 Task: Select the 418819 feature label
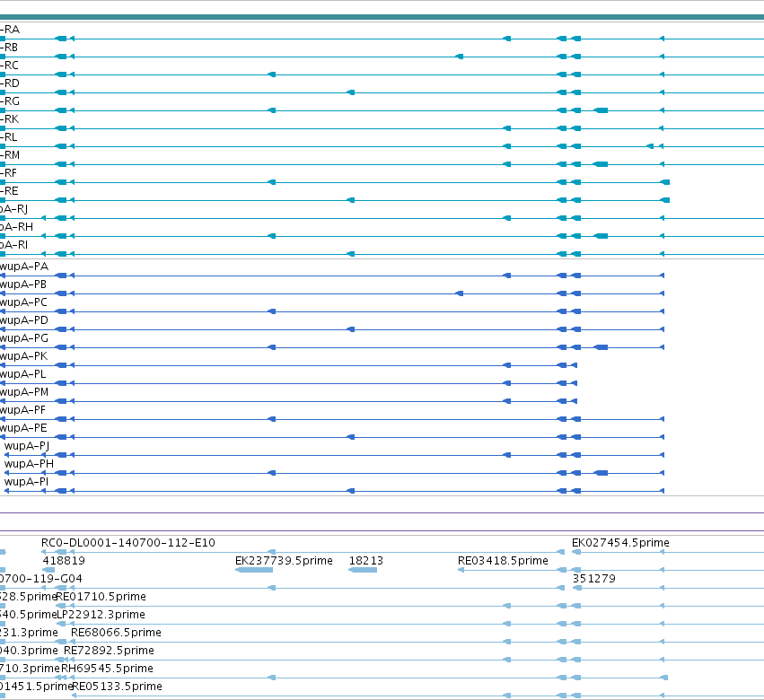[x=64, y=561]
